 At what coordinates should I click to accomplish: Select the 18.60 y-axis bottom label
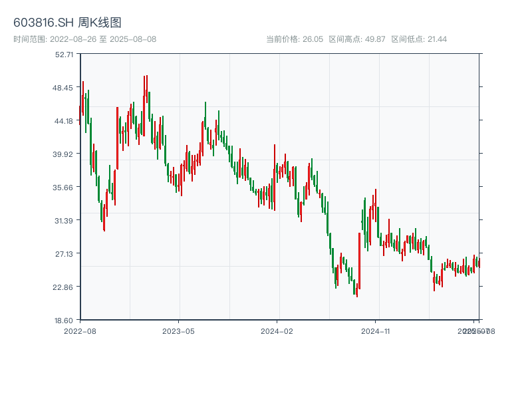point(65,321)
